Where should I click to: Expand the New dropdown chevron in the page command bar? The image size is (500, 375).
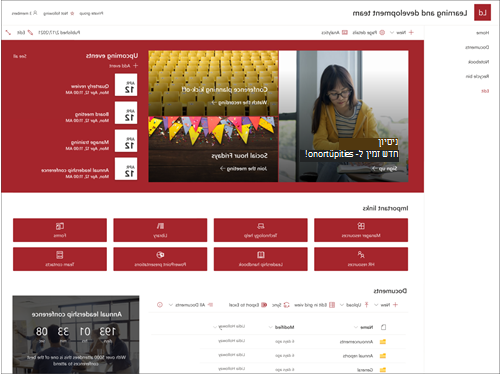point(392,32)
